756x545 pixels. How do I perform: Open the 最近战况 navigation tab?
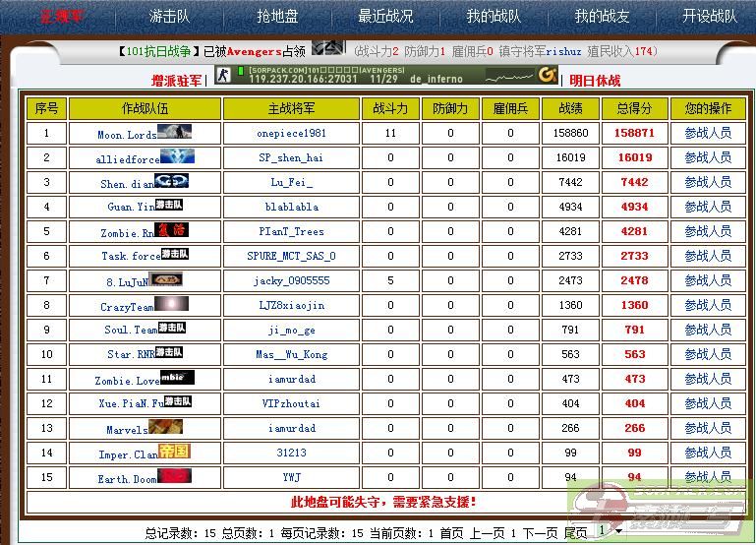[385, 16]
